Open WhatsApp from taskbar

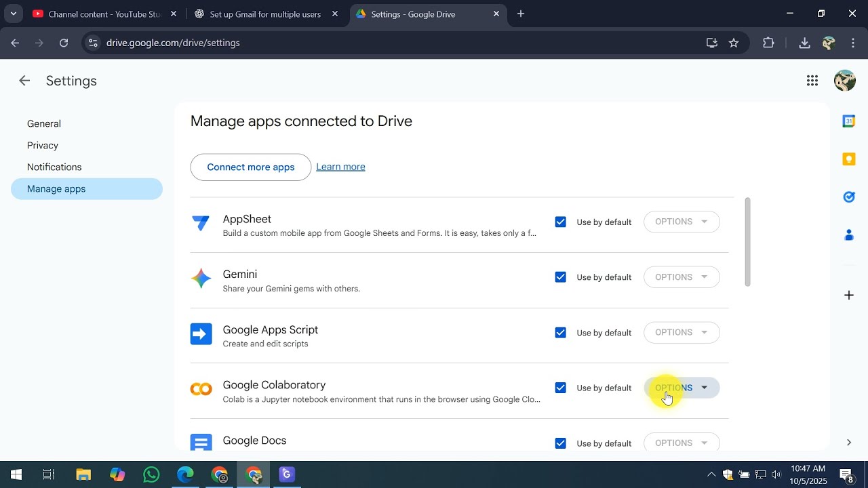click(151, 474)
